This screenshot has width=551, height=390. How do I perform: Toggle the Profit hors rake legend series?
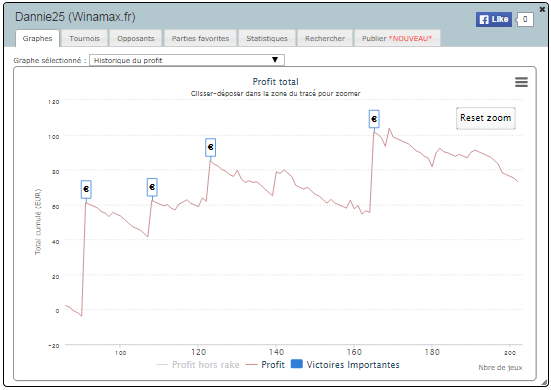pos(198,365)
